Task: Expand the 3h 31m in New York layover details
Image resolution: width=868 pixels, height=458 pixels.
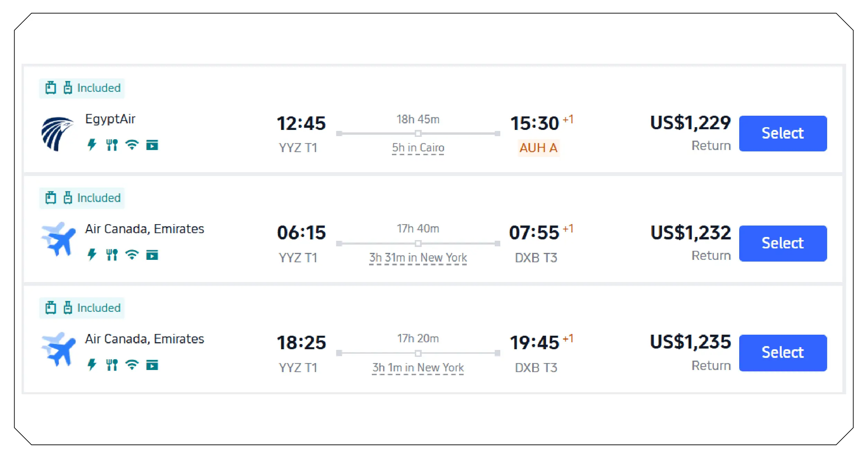Action: pyautogui.click(x=418, y=257)
